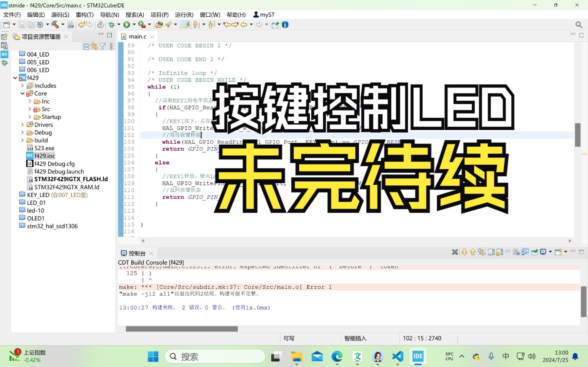Clear the CDT Build Console output
The image size is (588, 367).
(x=516, y=252)
